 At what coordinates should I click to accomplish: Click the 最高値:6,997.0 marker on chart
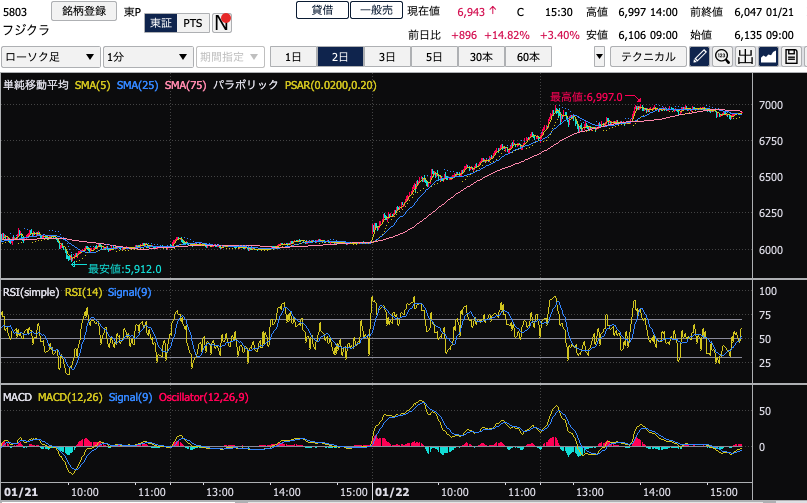click(x=586, y=97)
